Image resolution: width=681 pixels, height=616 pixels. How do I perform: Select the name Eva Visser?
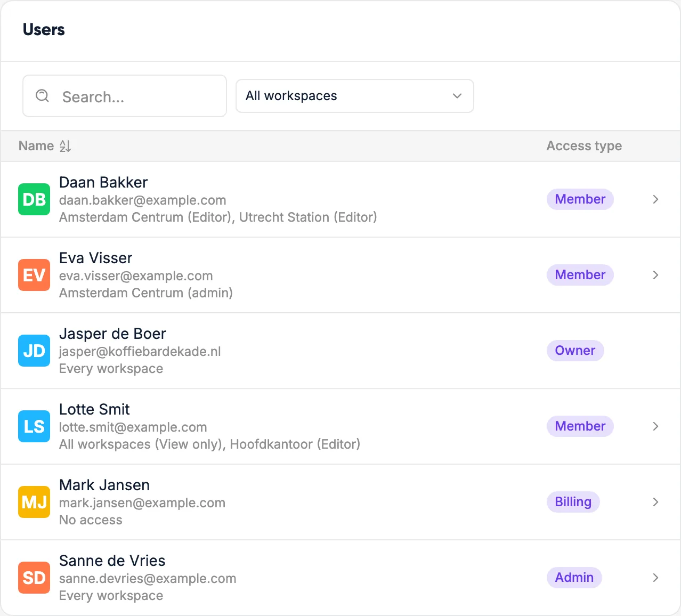point(96,258)
